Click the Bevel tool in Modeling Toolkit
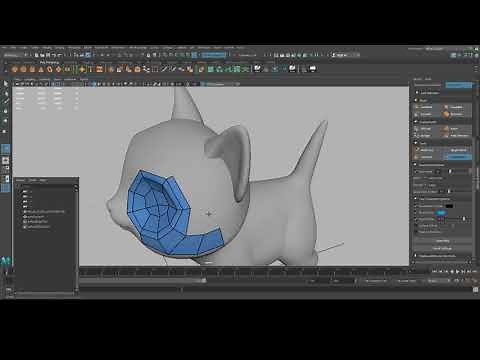The height and width of the screenshot is (360, 480). (x=457, y=129)
